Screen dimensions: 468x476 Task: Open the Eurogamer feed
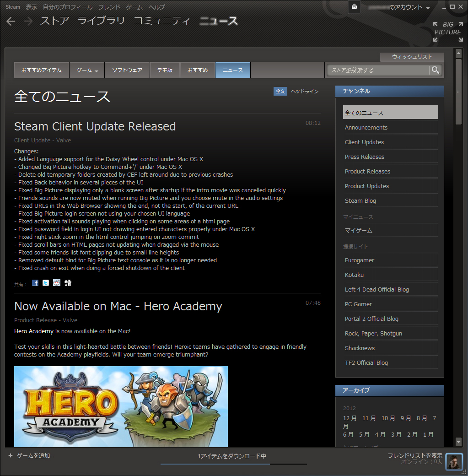click(390, 260)
